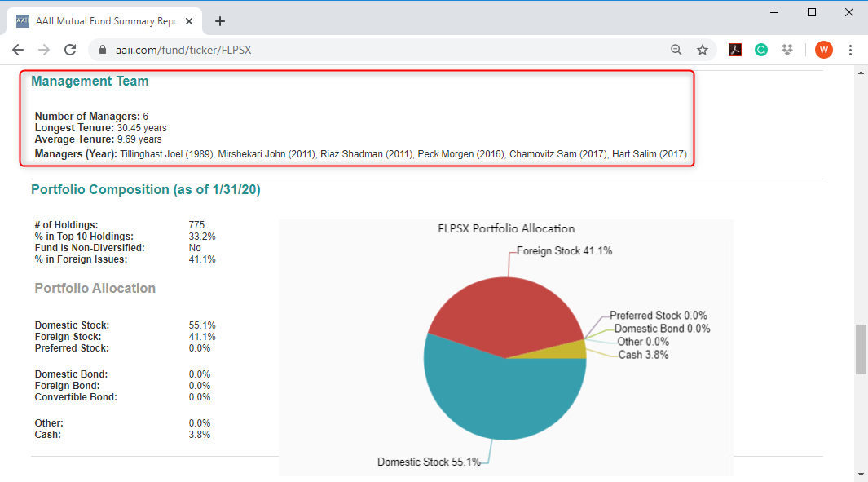Click the address bar URL aaii.com/fund/ticker/FLPSX

[183, 50]
